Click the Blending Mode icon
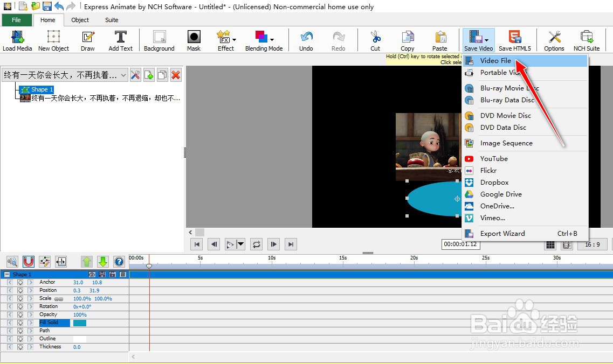 pyautogui.click(x=261, y=37)
